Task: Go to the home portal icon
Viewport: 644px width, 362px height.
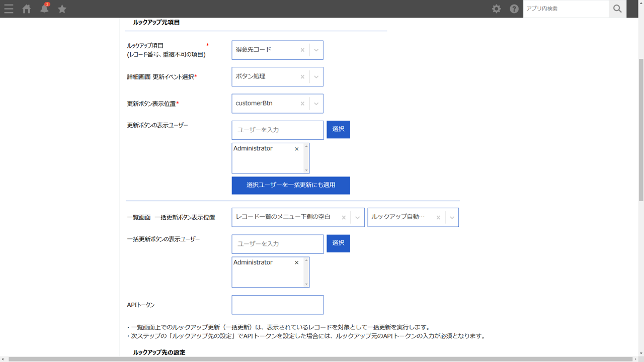Action: click(x=27, y=9)
